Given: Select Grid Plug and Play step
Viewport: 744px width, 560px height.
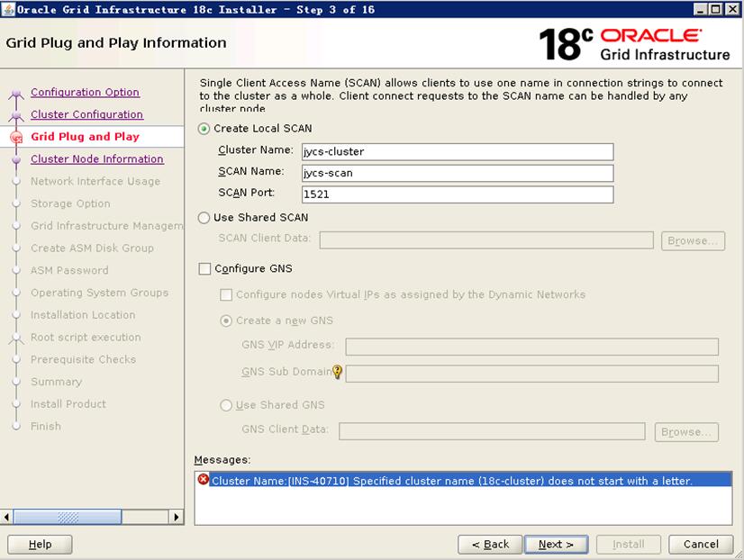Looking at the screenshot, I should (85, 137).
